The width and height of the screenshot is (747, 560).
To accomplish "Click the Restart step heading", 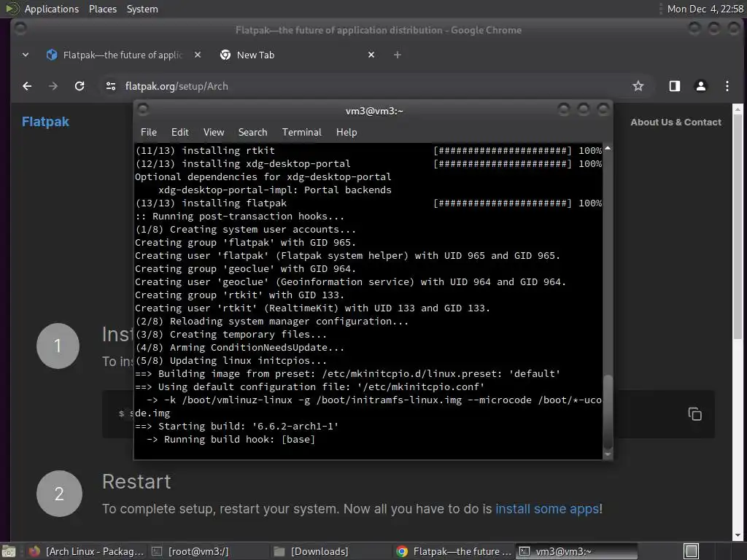I will 136,482.
